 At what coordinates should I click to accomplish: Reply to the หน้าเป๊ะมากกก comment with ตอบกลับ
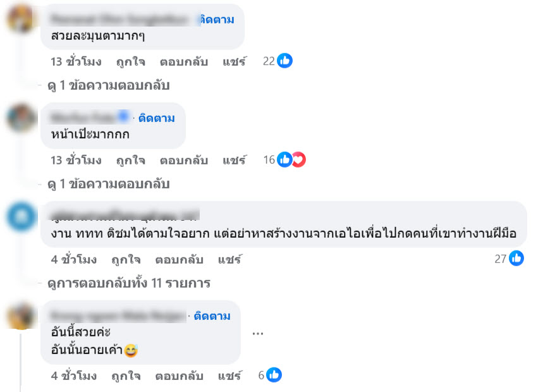click(183, 161)
